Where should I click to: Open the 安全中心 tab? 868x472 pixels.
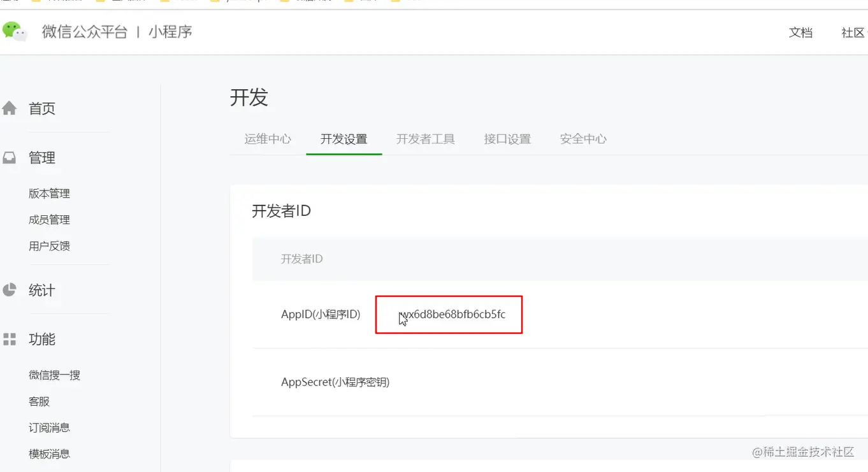click(583, 139)
